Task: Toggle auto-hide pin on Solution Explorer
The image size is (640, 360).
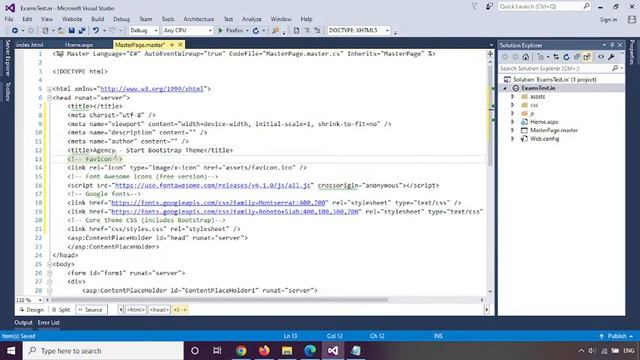Action: click(x=612, y=45)
